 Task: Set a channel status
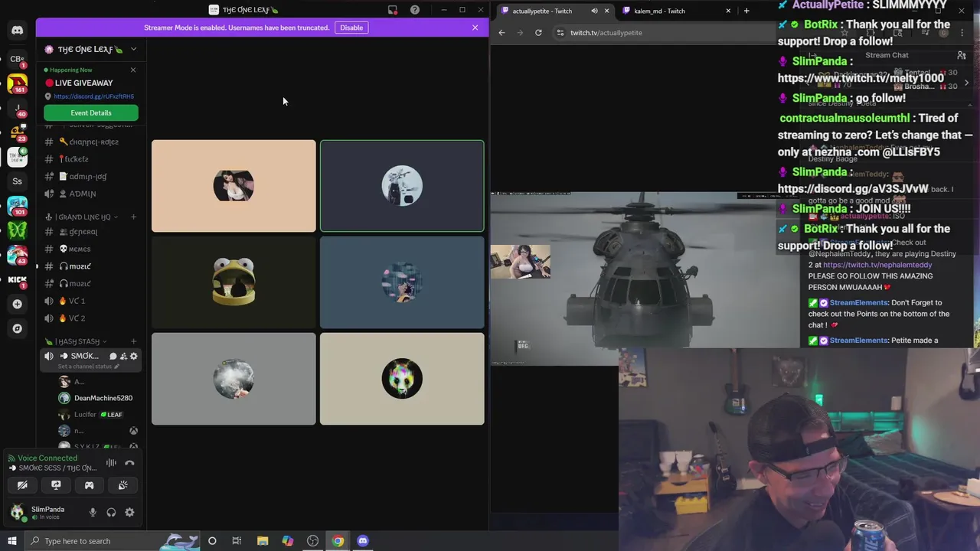89,367
